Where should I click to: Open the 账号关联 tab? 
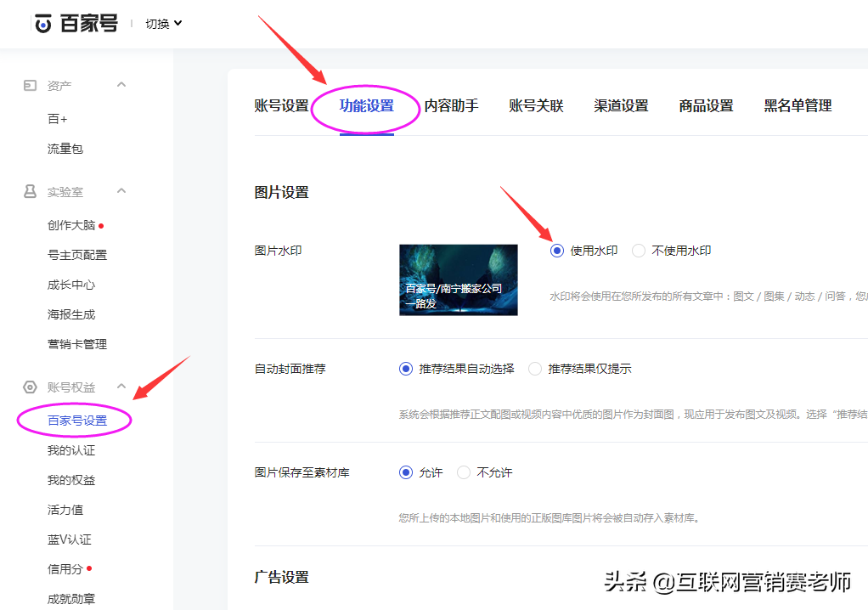(x=535, y=105)
